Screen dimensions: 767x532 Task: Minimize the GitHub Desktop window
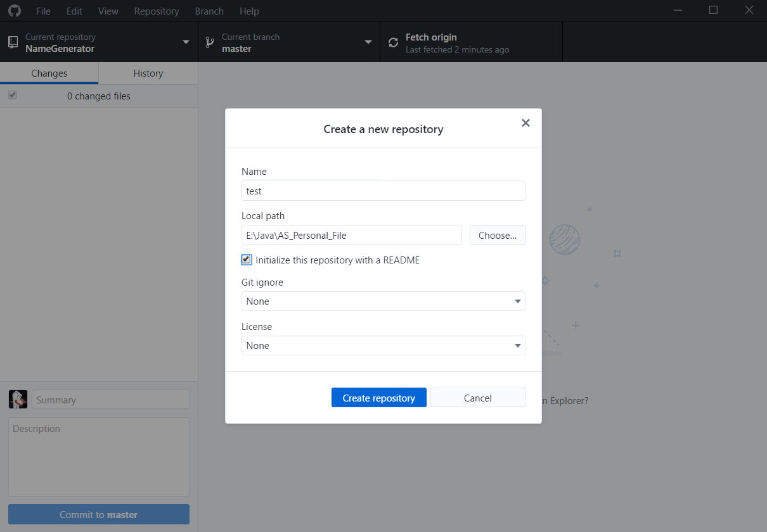(x=678, y=10)
